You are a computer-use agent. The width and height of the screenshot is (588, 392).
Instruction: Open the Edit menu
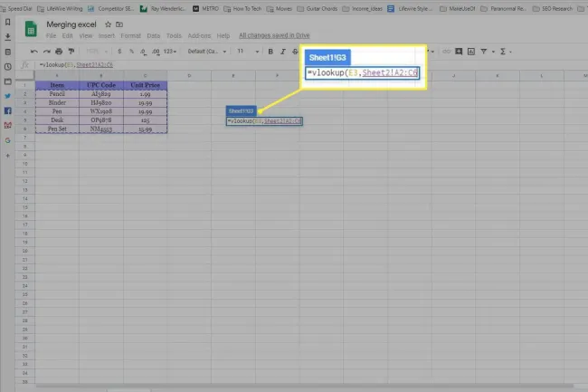[x=68, y=35]
